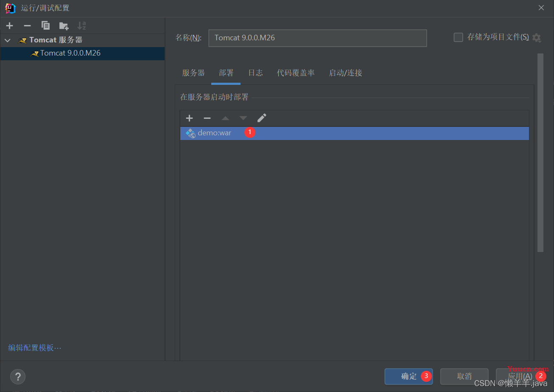This screenshot has width=554, height=392.
Task: Select the Tomcat 服务器 group row
Action: point(82,40)
